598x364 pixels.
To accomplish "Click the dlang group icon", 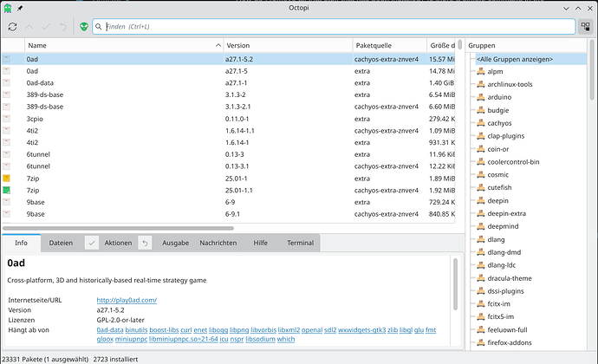I will tap(481, 239).
